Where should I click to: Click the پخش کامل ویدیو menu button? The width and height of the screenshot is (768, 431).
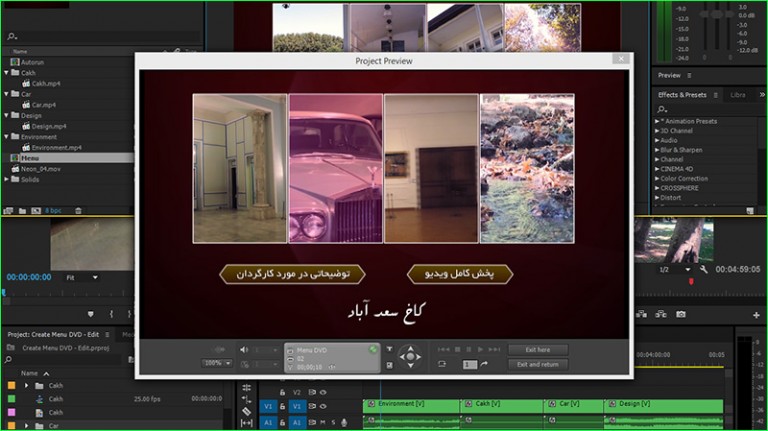pos(459,274)
